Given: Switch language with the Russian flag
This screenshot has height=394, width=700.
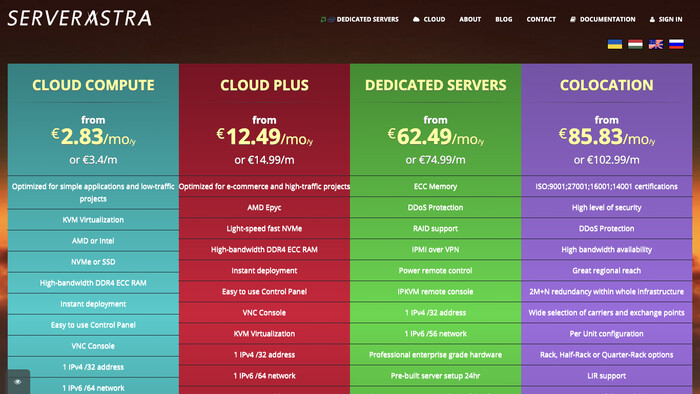Looking at the screenshot, I should click(676, 44).
